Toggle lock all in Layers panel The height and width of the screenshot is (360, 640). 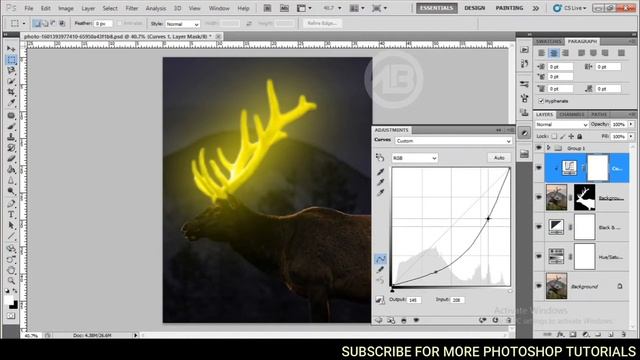pyautogui.click(x=580, y=136)
